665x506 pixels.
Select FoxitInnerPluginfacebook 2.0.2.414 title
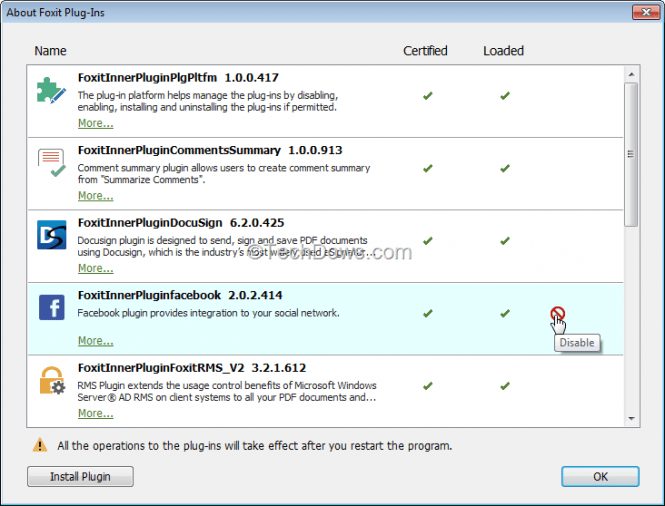[x=180, y=296]
